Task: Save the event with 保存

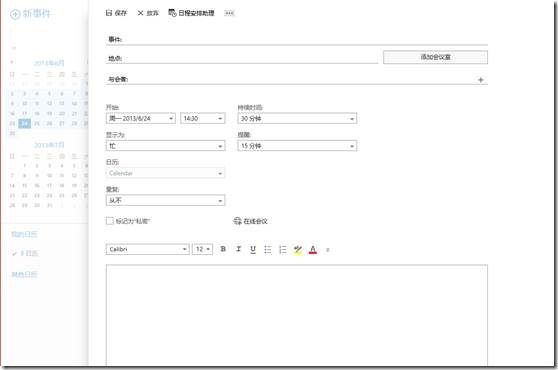Action: [x=116, y=13]
